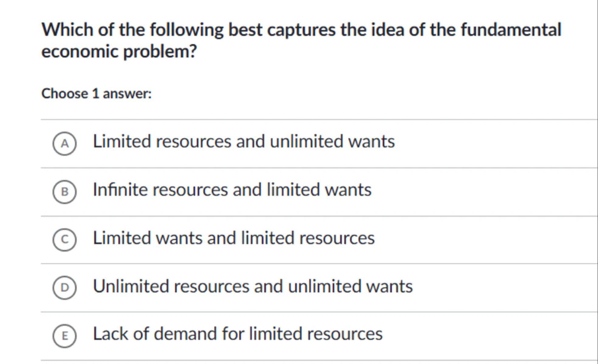Screen dimensions: 598x364
Task: Click the question's first line of text
Action: [301, 30]
